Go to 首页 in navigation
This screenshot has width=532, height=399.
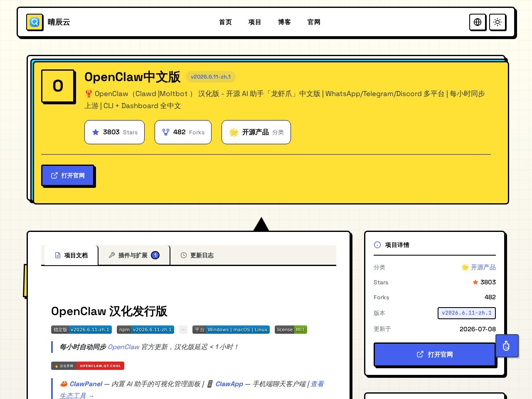point(225,22)
